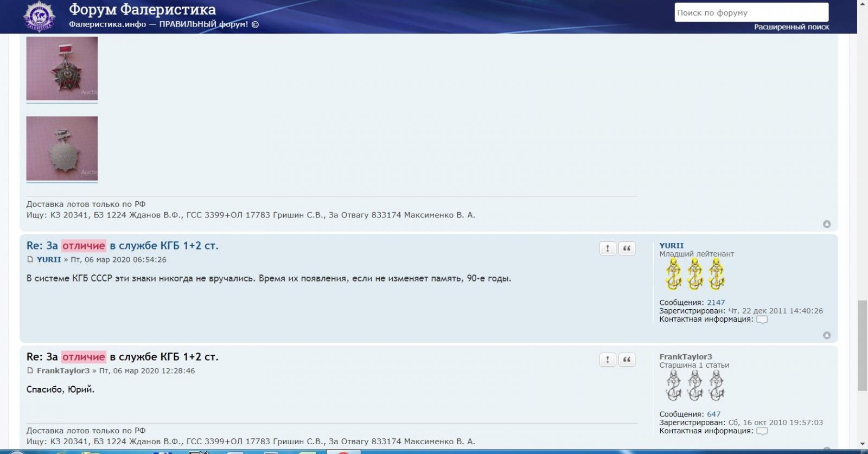View FrankTaylor3's 647 messages

pyautogui.click(x=713, y=414)
